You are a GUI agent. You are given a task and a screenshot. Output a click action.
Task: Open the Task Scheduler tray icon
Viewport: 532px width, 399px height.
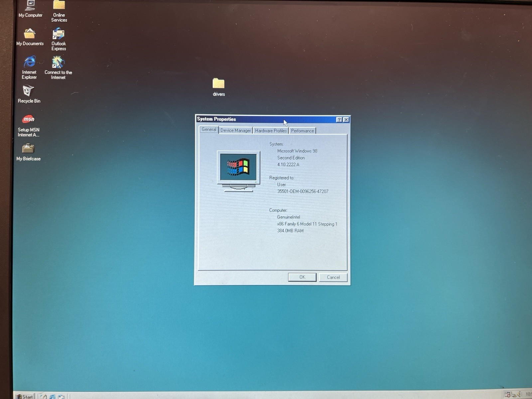pos(507,395)
